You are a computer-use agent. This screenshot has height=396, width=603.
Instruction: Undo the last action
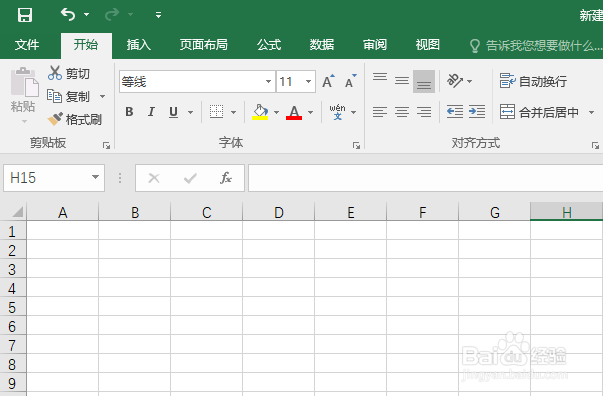tap(68, 15)
